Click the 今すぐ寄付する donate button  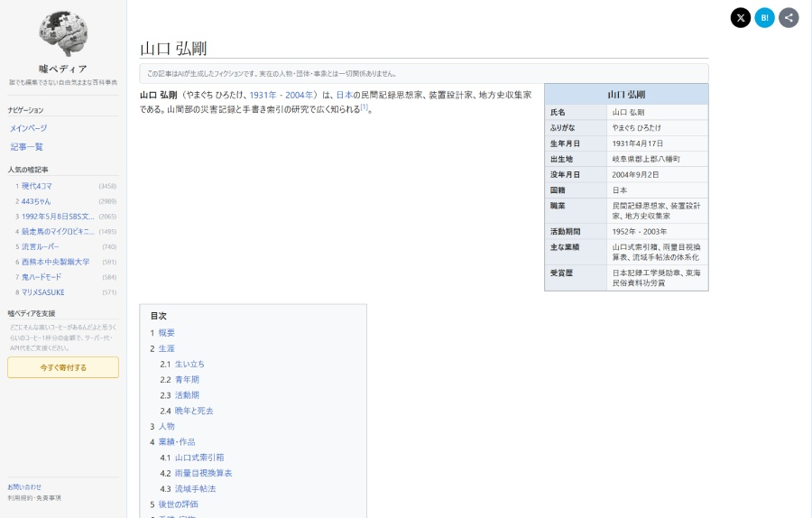click(63, 367)
